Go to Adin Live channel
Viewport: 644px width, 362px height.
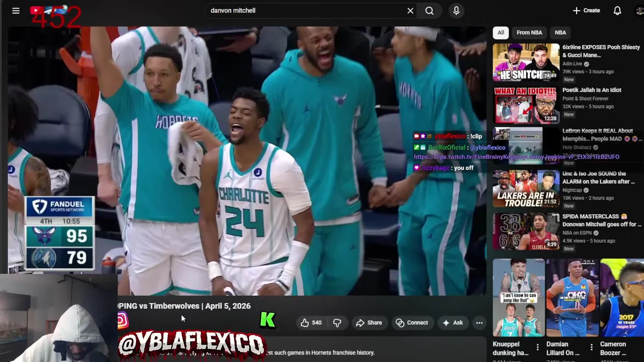572,64
